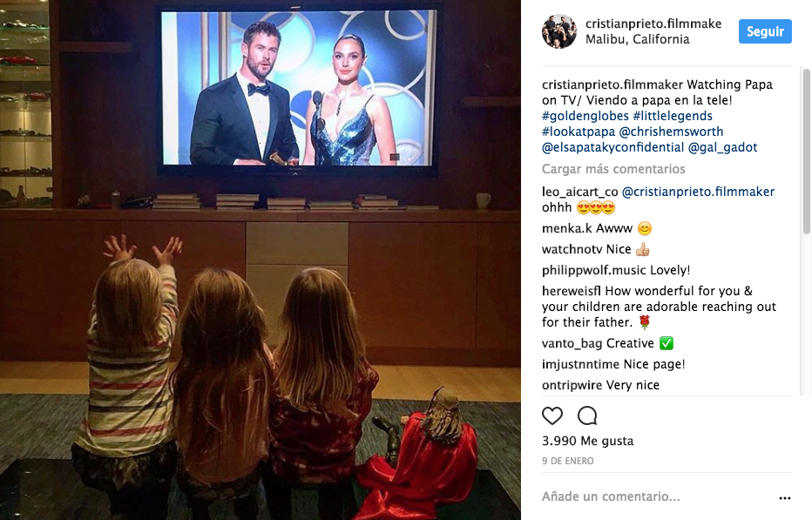Screen dimensions: 812x520
Task: Click the comments panel scrollbar thumb
Action: coord(806,151)
